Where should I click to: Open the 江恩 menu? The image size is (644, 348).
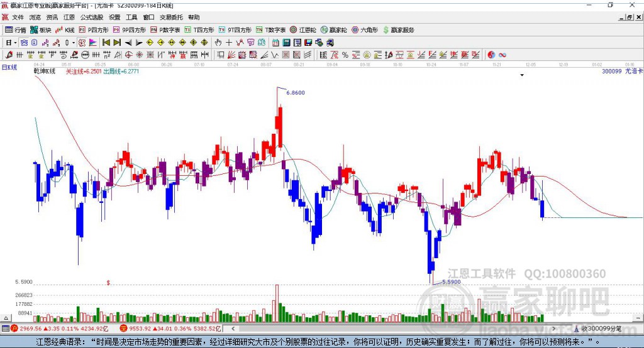click(x=69, y=17)
